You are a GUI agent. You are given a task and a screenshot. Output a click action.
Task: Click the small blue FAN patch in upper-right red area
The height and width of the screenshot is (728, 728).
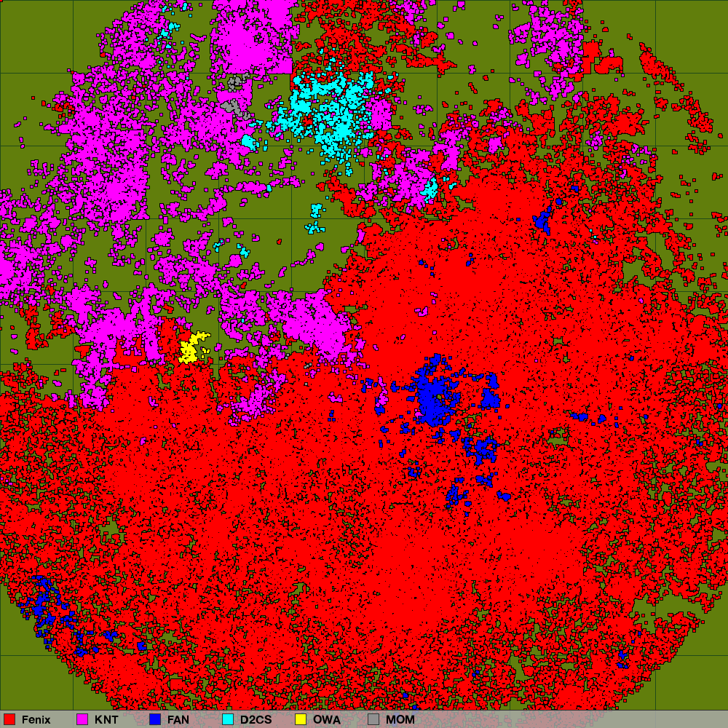542,218
